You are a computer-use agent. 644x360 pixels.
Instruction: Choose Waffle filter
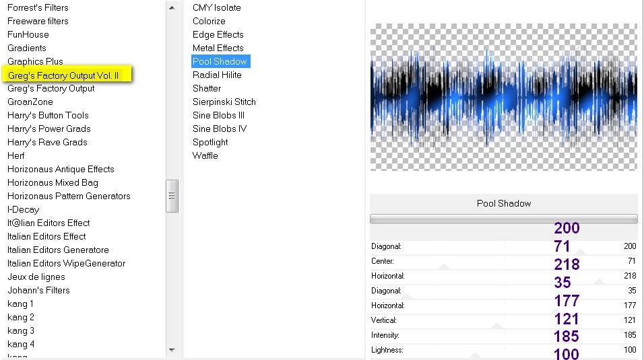205,155
